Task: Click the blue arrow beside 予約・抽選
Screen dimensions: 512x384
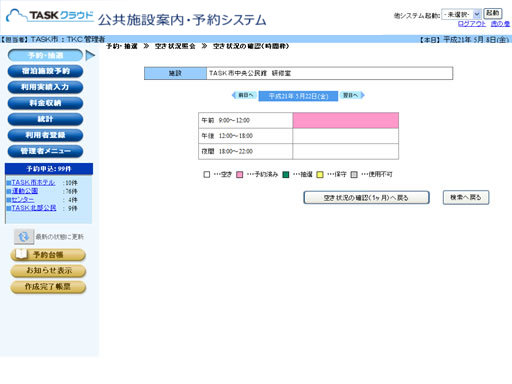Action: [x=90, y=55]
